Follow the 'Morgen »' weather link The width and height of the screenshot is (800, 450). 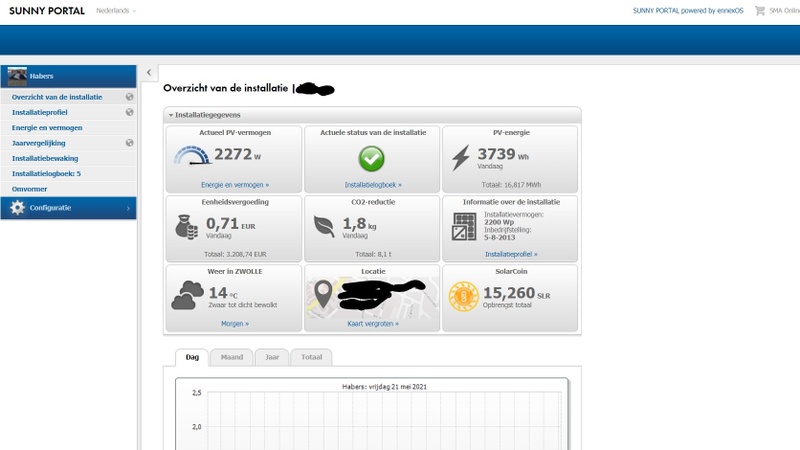[235, 323]
